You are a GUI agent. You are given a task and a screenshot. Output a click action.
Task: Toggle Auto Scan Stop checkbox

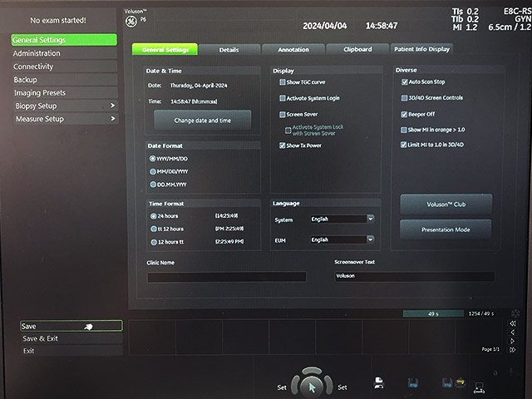pos(405,82)
